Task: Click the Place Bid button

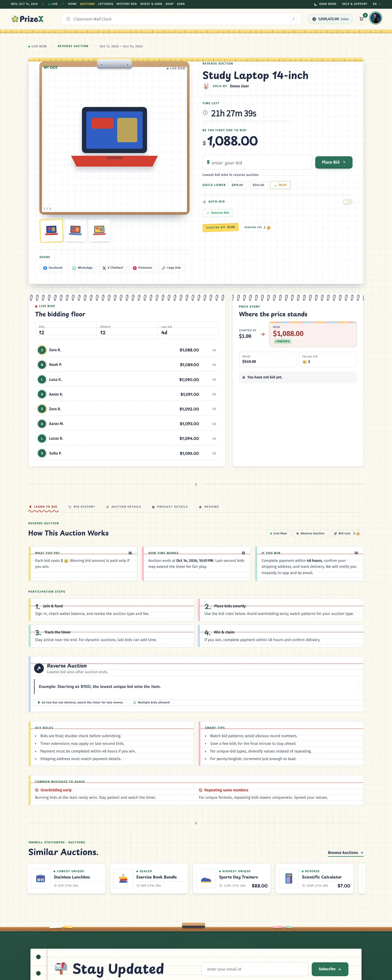Action: pyautogui.click(x=333, y=162)
